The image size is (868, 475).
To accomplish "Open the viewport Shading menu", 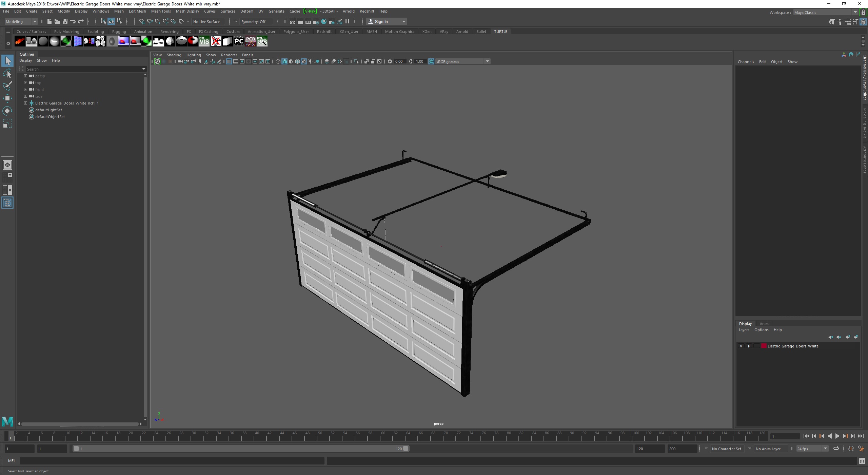I will [174, 55].
